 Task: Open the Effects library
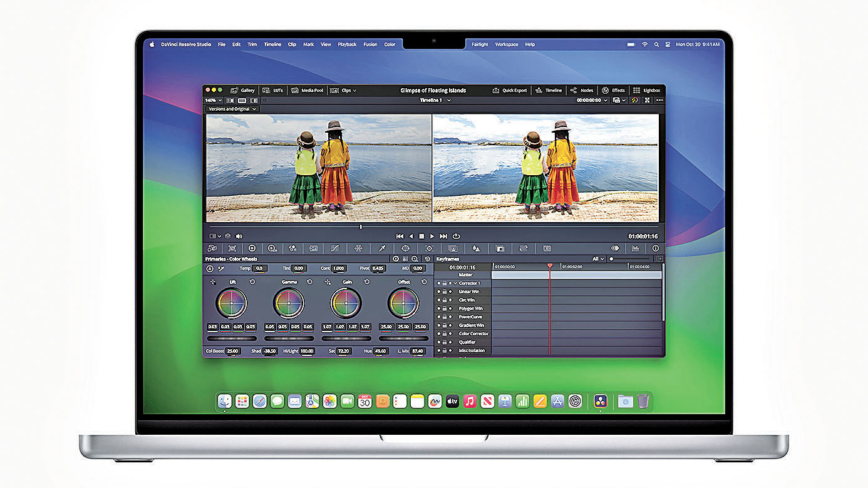point(614,90)
